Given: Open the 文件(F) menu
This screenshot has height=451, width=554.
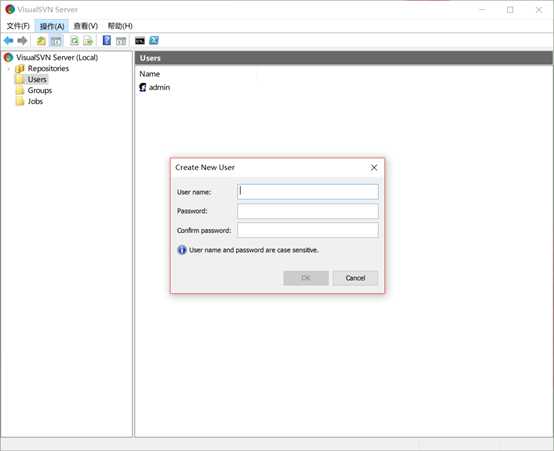Looking at the screenshot, I should coord(18,26).
